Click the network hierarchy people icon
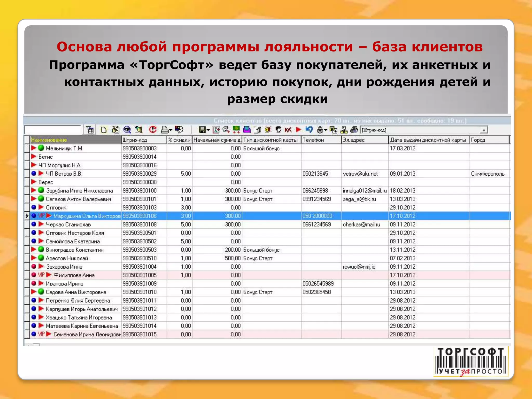This screenshot has width=532, height=399. (344, 130)
